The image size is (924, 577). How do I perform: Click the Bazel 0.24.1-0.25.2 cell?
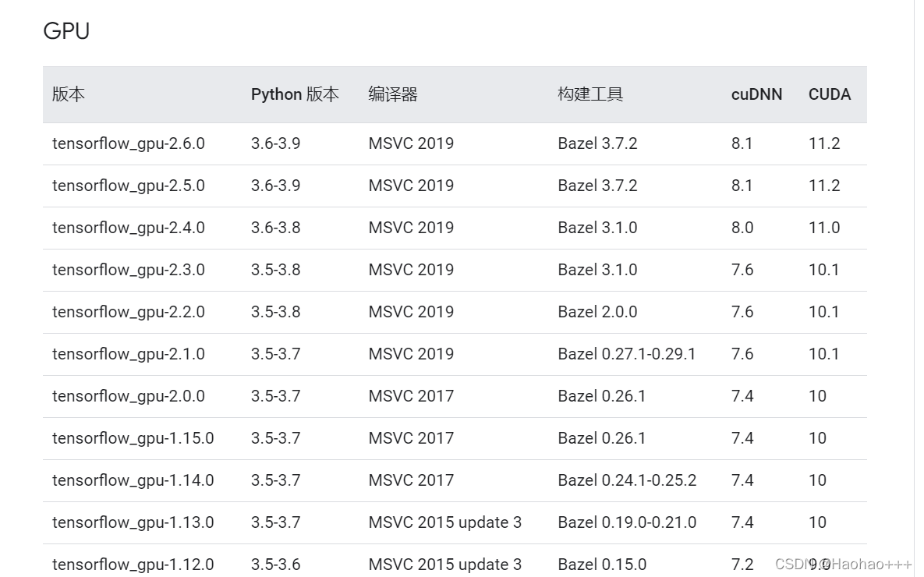627,481
